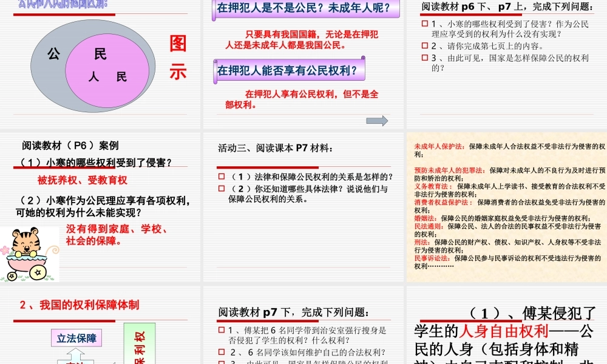Open the slide titled 2、我国的权利保障体制
This screenshot has width=607, height=364.
click(100, 325)
